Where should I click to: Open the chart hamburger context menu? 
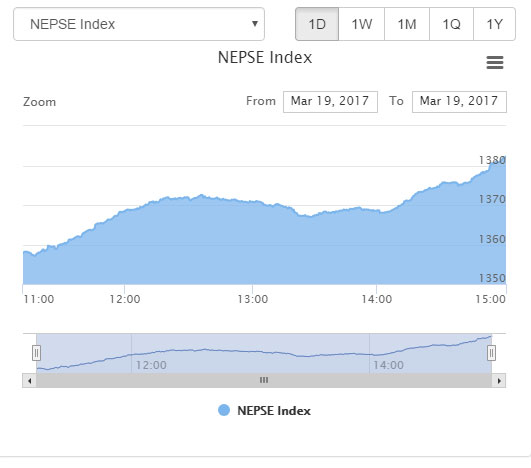[x=495, y=63]
